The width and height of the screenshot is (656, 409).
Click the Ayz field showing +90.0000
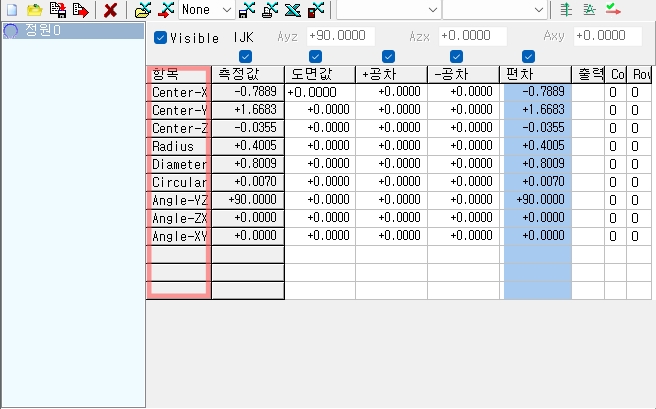click(341, 36)
